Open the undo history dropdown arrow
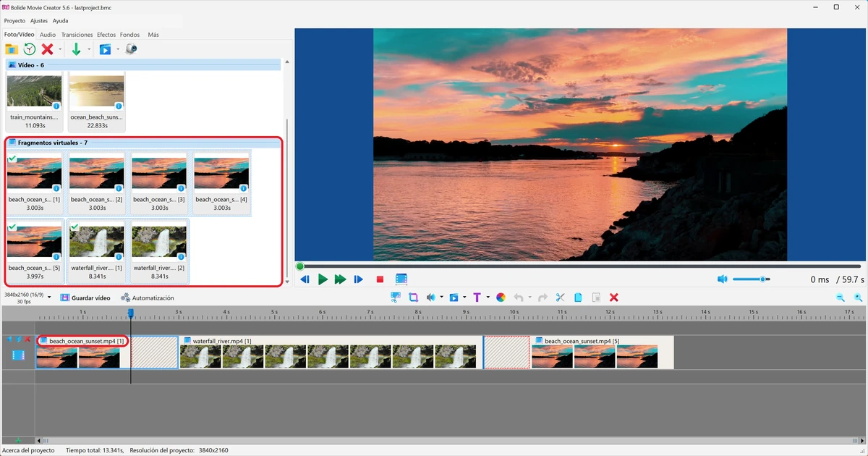The height and width of the screenshot is (456, 868). pos(530,297)
